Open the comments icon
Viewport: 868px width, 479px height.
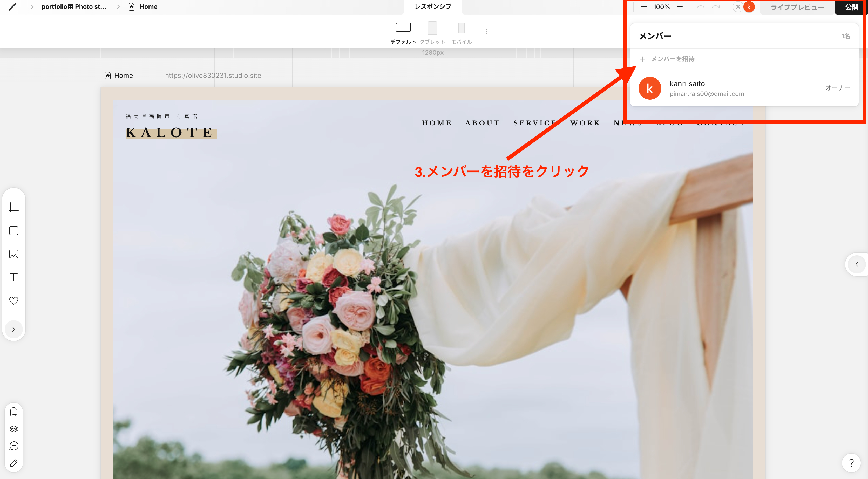14,446
